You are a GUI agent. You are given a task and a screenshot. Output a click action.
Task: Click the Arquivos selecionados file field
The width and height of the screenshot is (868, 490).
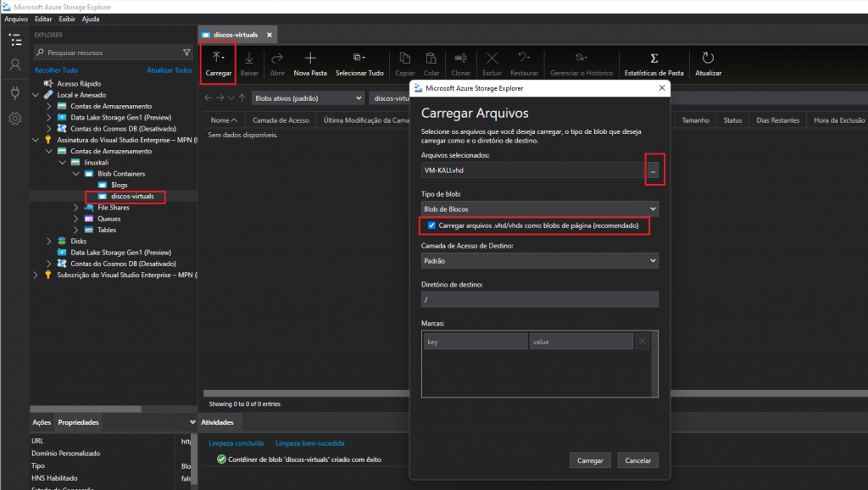534,170
